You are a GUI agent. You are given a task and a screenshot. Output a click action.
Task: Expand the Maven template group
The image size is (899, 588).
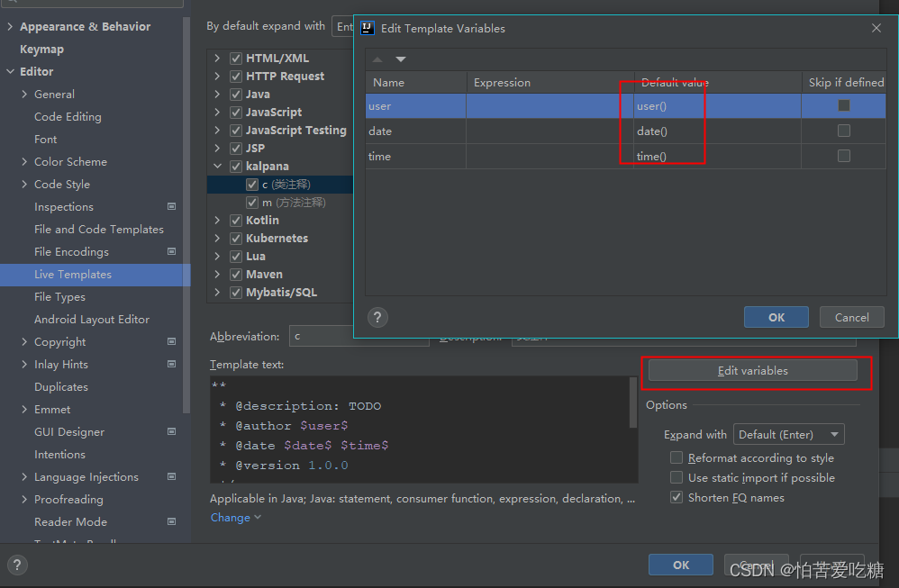217,274
